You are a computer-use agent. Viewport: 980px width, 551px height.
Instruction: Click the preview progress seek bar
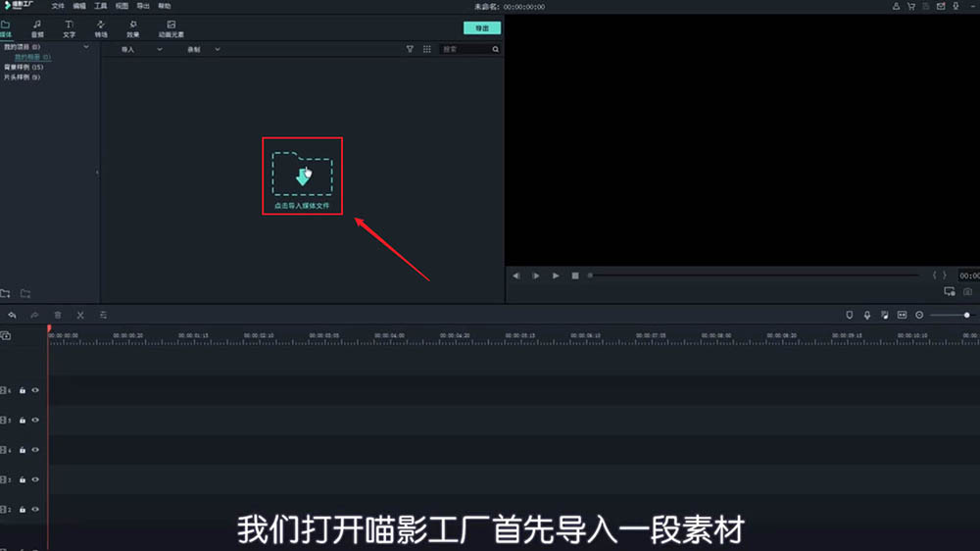(x=753, y=275)
